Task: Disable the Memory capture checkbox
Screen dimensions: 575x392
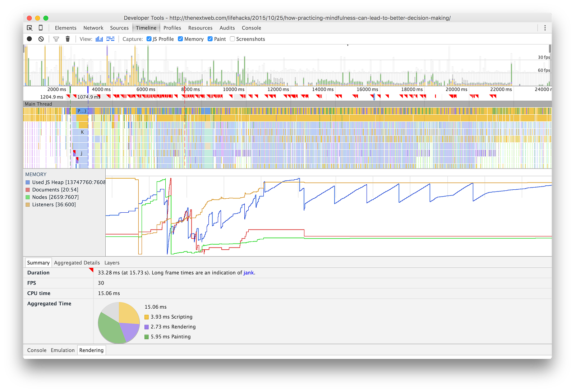Action: (180, 39)
